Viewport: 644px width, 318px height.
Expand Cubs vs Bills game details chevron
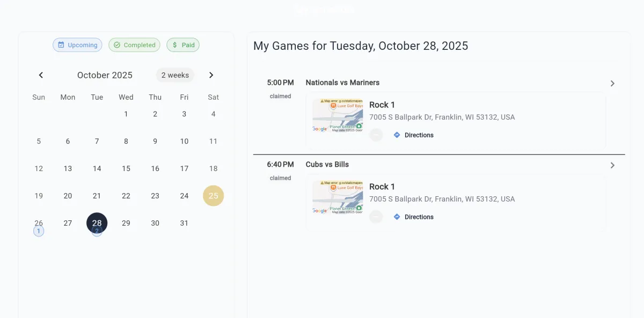click(x=612, y=165)
